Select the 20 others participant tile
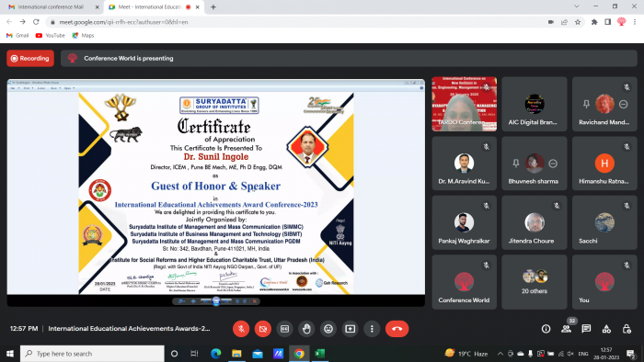644x362 pixels. point(535,282)
